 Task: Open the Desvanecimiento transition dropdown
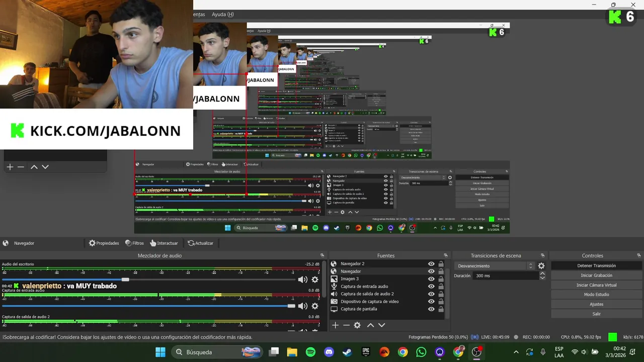point(495,266)
